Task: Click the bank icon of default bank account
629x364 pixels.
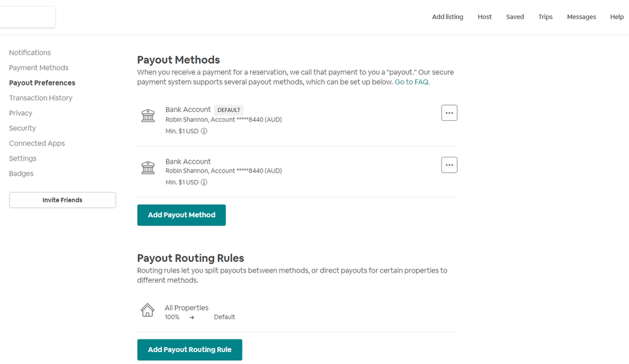Action: [x=148, y=115]
